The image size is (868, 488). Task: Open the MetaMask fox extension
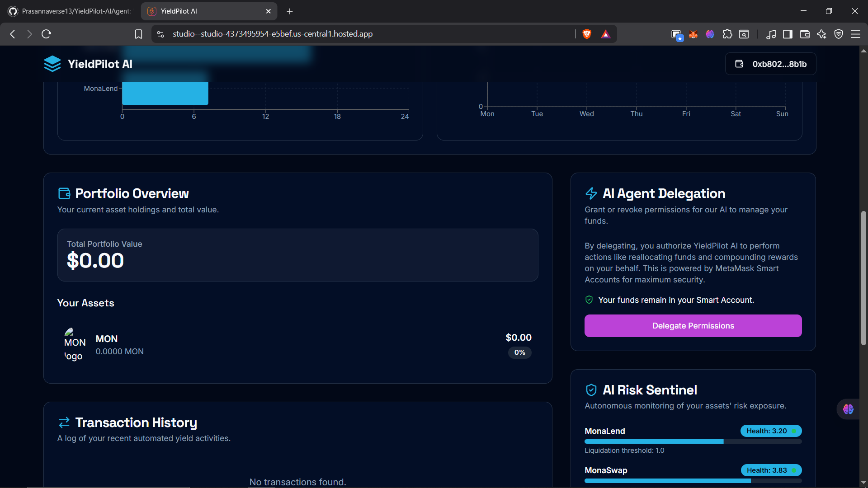(x=693, y=34)
